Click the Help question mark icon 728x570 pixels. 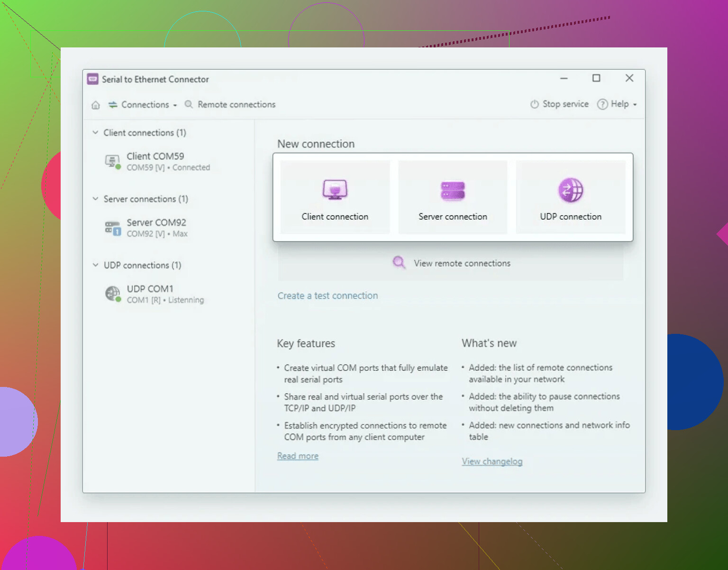(x=602, y=104)
